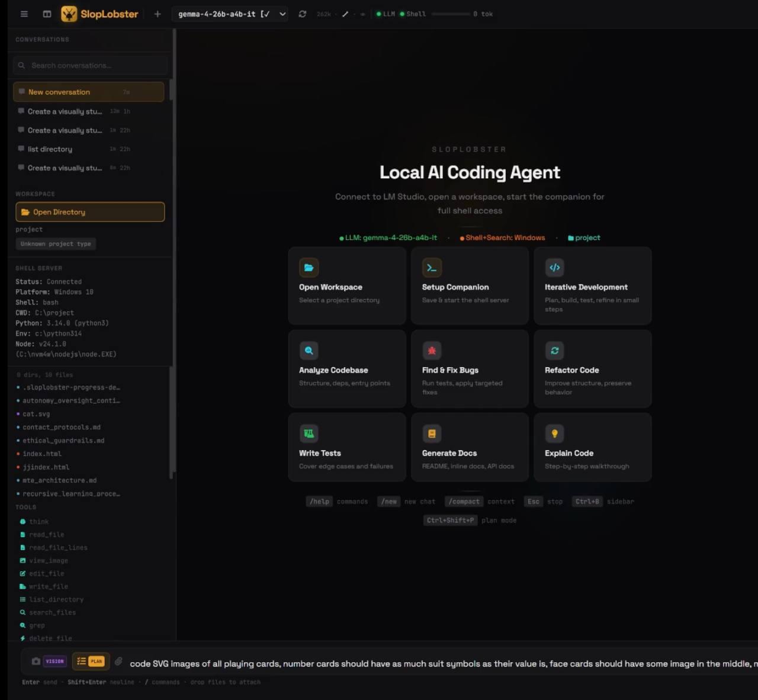Click the Open Directory button

[x=90, y=212]
